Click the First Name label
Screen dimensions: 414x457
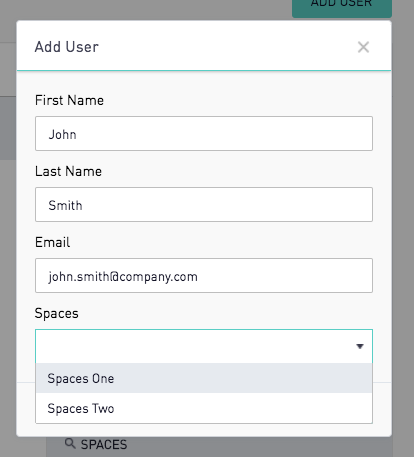tap(69, 100)
